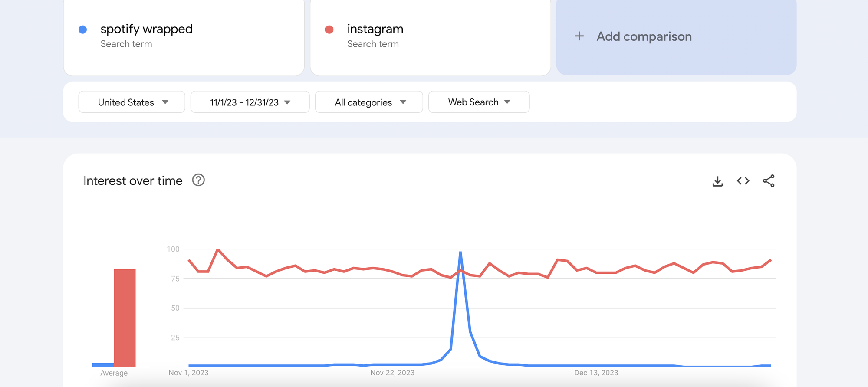Open the United States region selector
868x387 pixels.
[131, 102]
